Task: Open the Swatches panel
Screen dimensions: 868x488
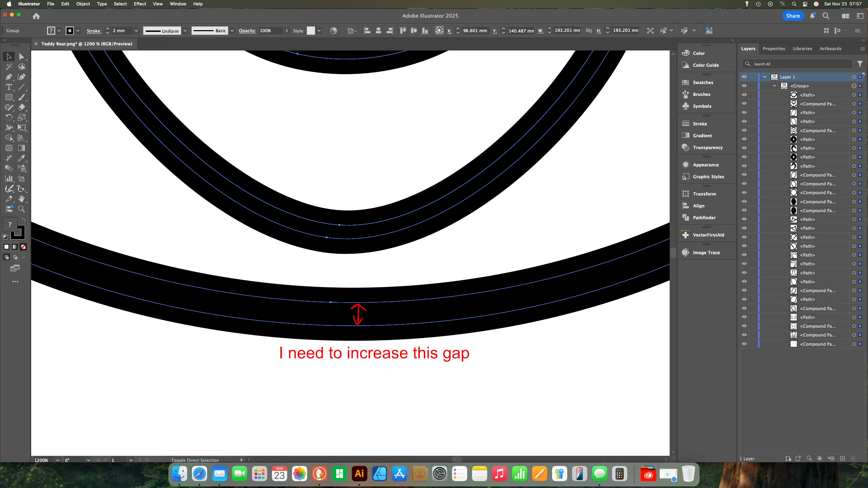Action: click(x=703, y=82)
